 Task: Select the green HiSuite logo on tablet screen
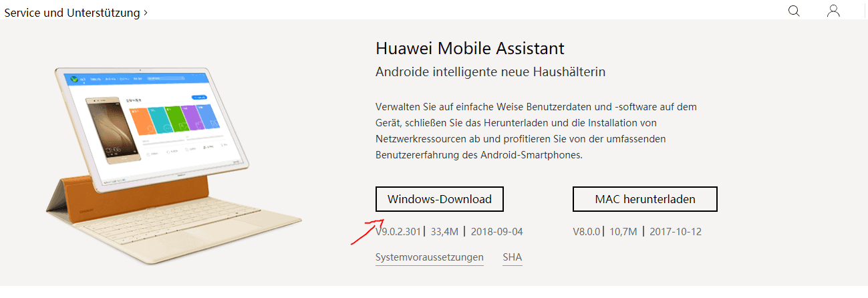[x=74, y=79]
